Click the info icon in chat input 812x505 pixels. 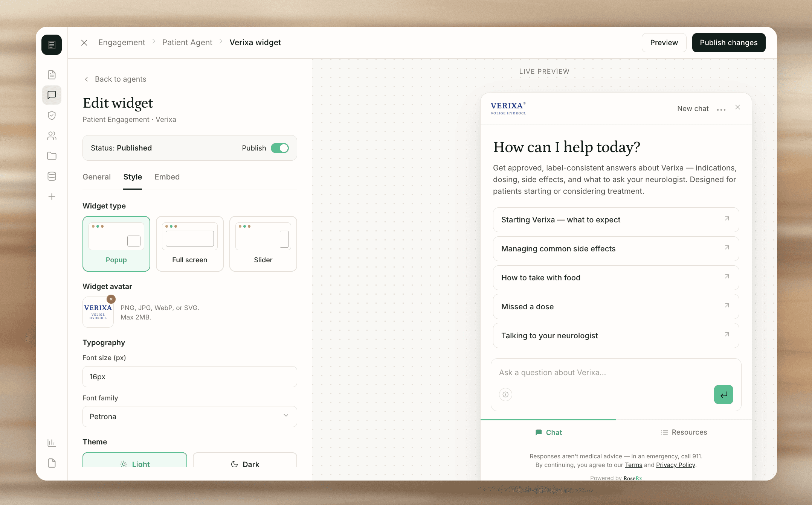[x=505, y=394]
